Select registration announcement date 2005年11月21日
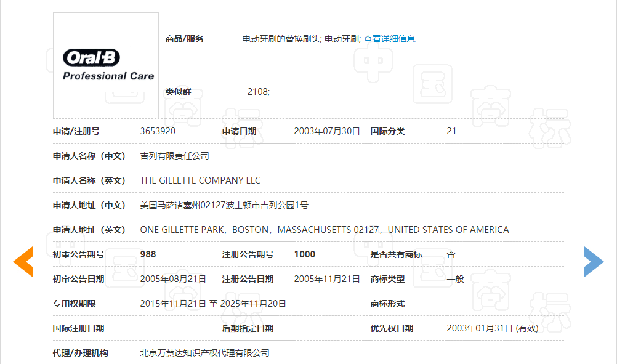 tap(327, 279)
